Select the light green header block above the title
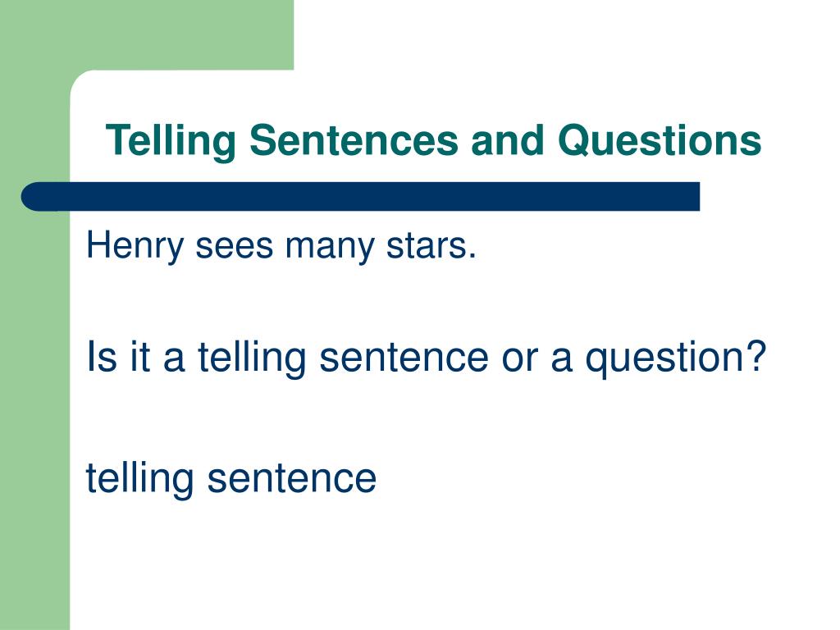Image resolution: width=840 pixels, height=630 pixels. (x=147, y=34)
